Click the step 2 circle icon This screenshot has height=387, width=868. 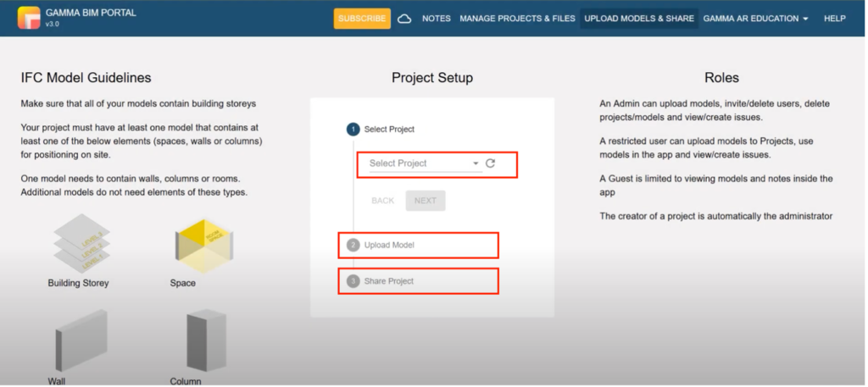coord(353,245)
